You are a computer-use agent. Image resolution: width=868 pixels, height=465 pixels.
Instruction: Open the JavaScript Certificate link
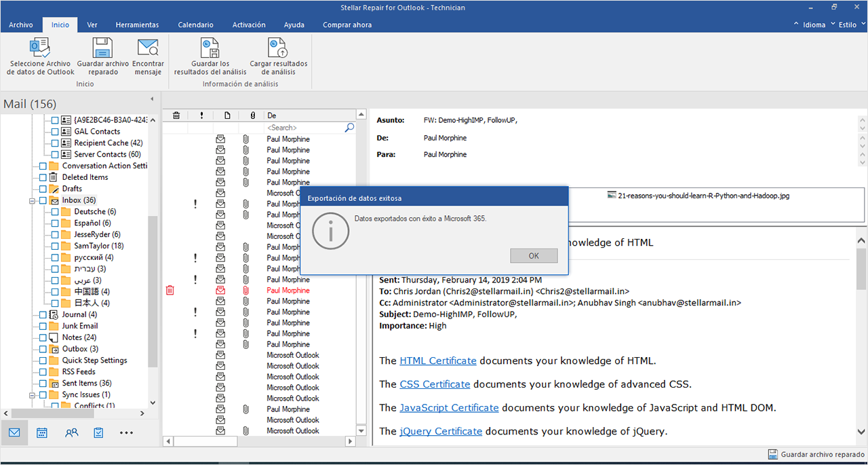click(x=449, y=408)
